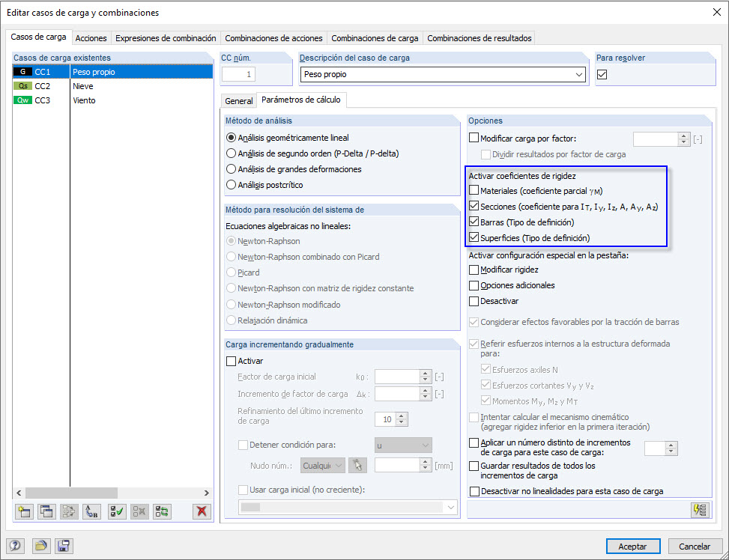This screenshot has height=560, width=729.
Task: Enable Modificar rigidez checkbox
Action: [x=474, y=270]
